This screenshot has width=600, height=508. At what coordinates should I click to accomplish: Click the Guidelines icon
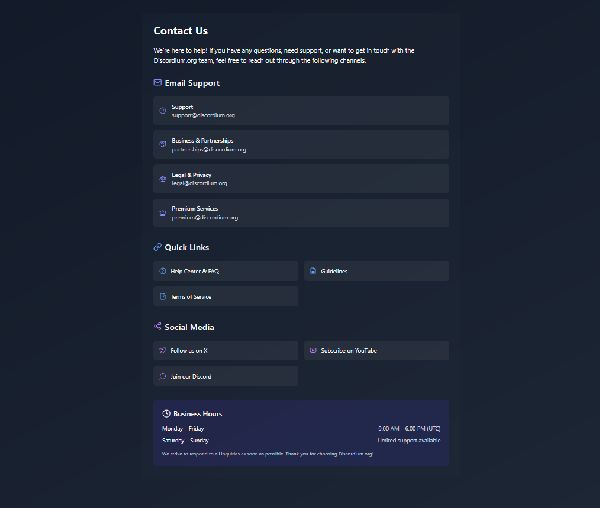(313, 271)
